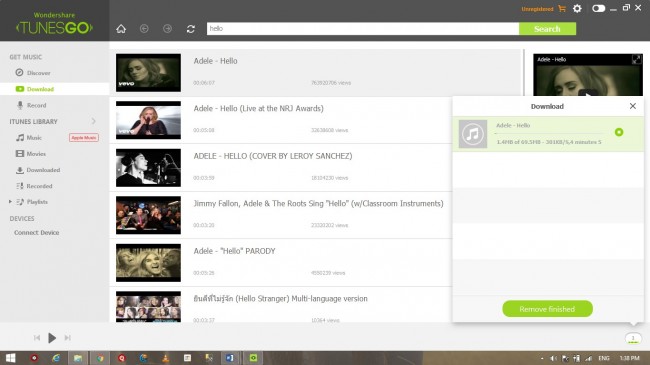Open the Word icon in the taskbar
Viewport: 650px width, 365px height.
click(230, 358)
